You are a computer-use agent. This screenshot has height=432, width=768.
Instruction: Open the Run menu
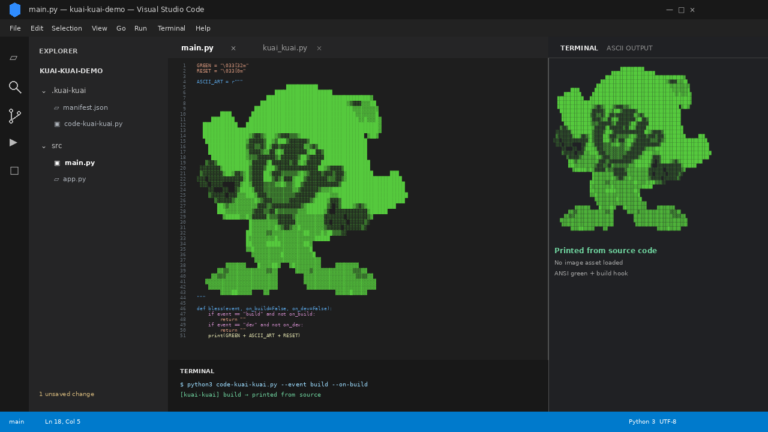[141, 28]
